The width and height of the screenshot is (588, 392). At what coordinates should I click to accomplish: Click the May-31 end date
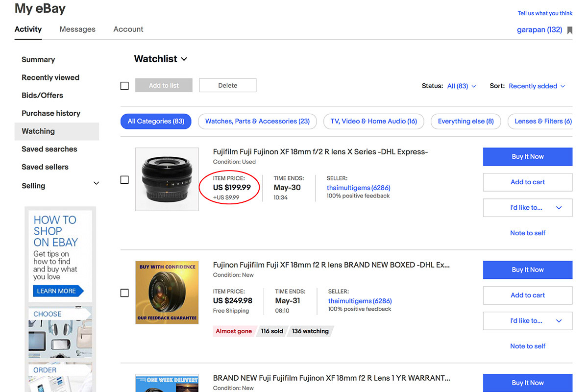click(288, 301)
